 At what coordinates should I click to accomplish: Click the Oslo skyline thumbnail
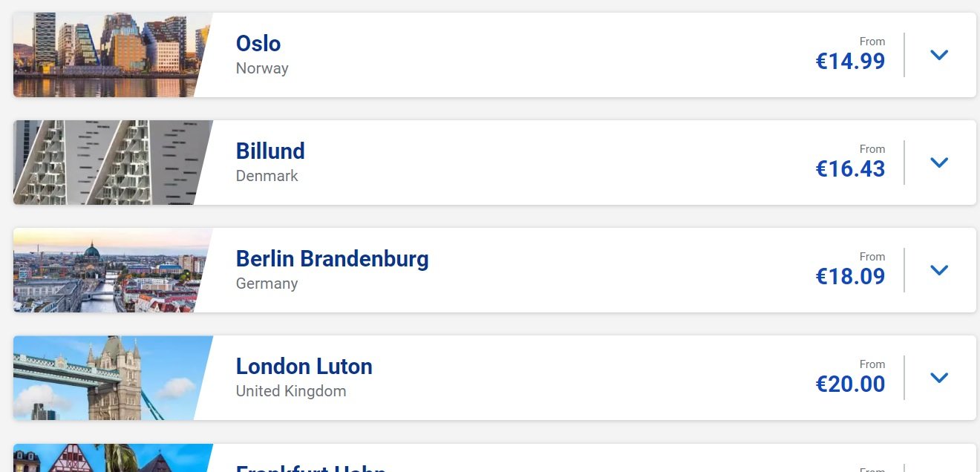click(108, 55)
